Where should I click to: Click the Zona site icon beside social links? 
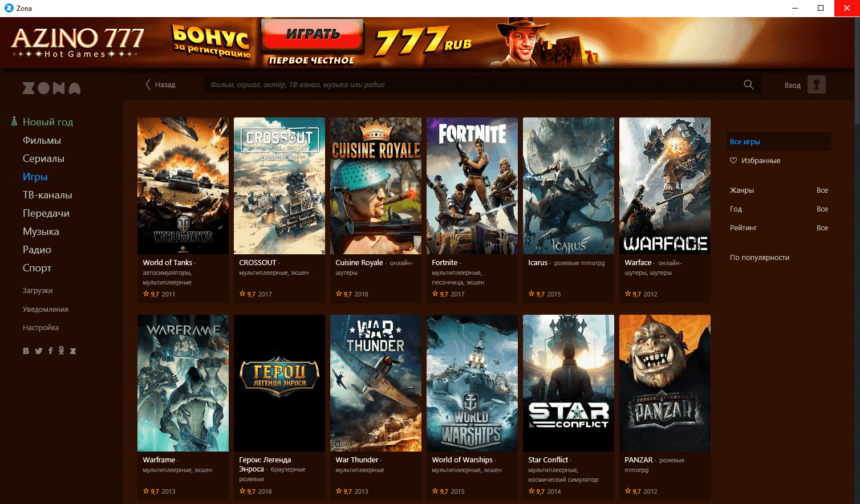73,351
